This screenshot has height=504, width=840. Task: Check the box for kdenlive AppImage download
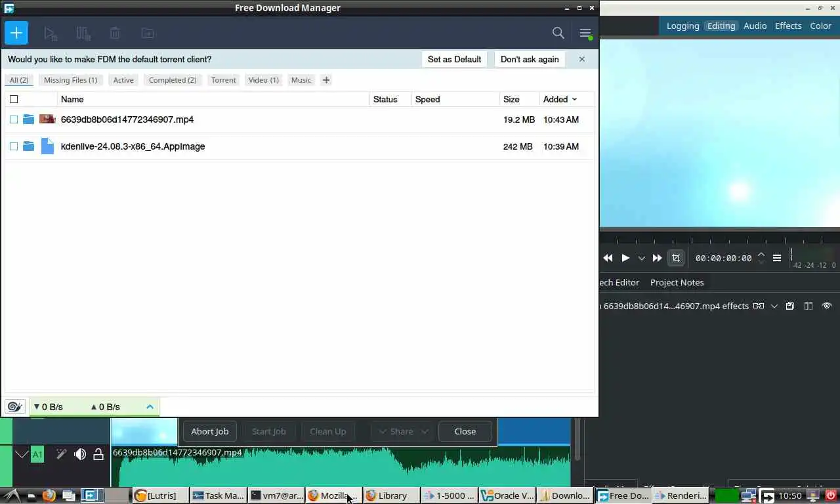tap(14, 146)
